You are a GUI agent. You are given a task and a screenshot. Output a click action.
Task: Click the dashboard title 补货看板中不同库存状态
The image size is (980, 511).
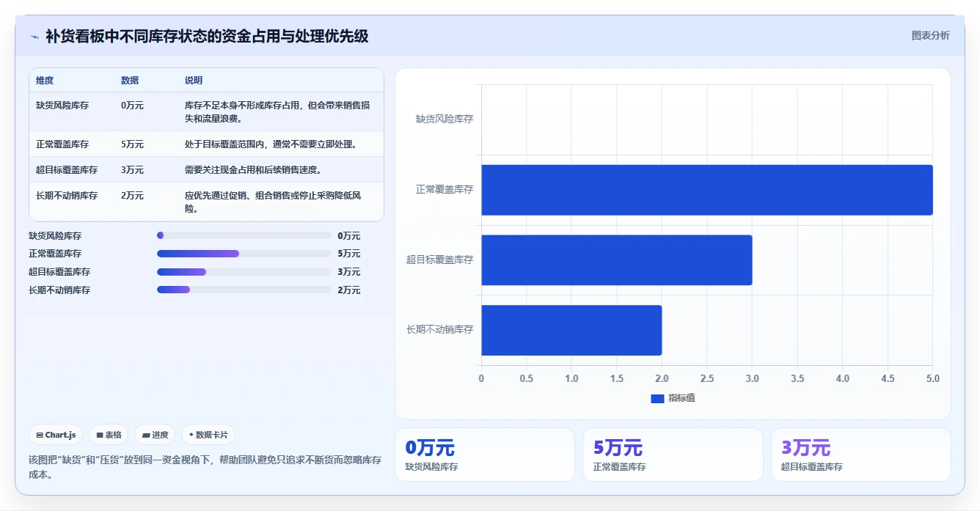207,36
